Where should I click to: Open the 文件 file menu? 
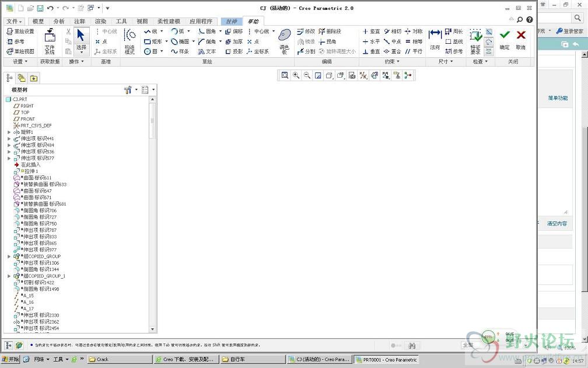pos(14,22)
